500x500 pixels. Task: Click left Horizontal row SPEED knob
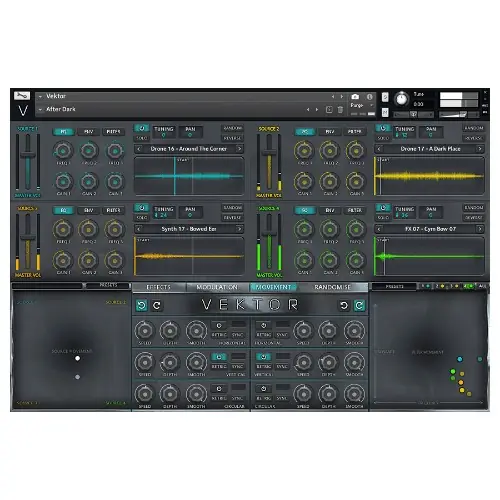coord(145,331)
